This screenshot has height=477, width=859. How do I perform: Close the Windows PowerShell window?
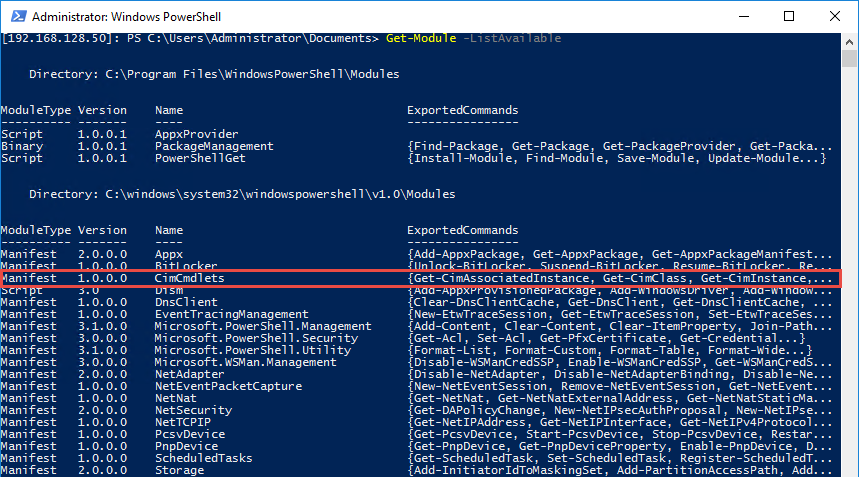834,16
